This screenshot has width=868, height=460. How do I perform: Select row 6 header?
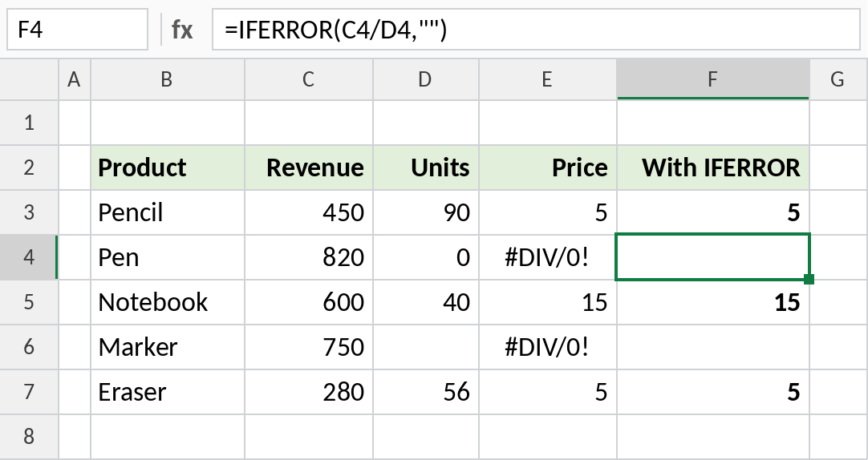29,347
